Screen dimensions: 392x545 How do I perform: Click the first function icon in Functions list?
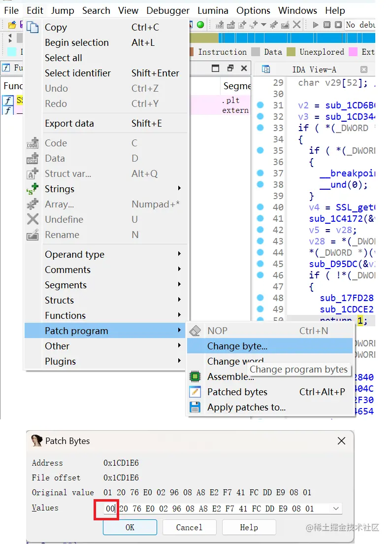point(8,101)
